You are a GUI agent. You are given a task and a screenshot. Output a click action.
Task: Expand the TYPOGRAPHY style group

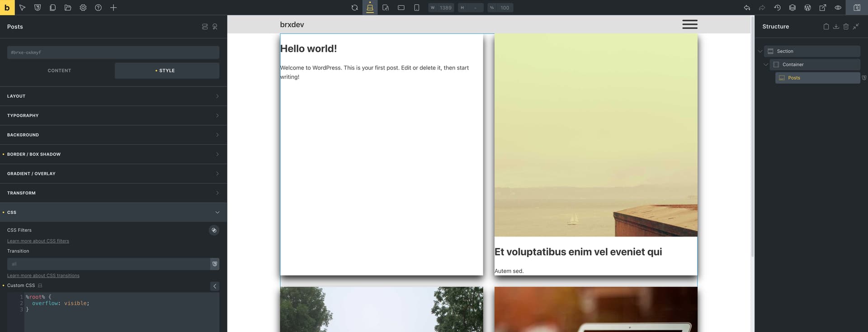[113, 116]
